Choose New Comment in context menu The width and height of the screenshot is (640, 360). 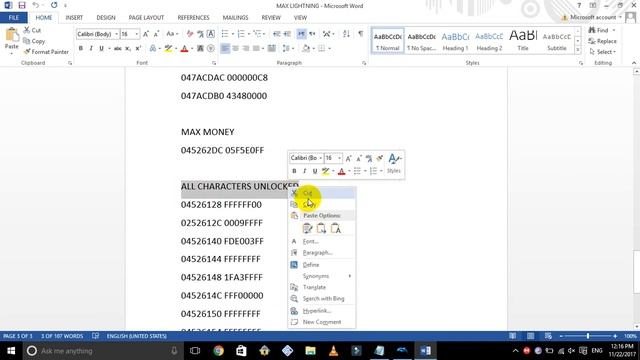(x=322, y=322)
